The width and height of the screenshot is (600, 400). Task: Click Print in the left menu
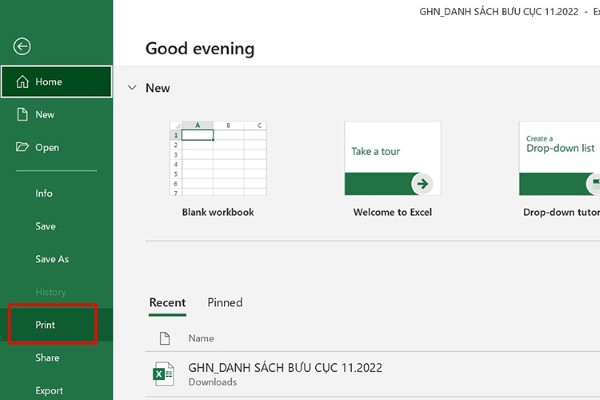(46, 325)
